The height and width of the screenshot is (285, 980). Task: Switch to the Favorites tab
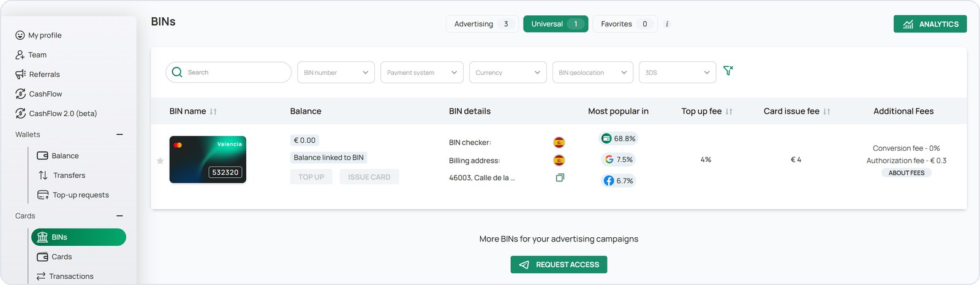point(625,24)
